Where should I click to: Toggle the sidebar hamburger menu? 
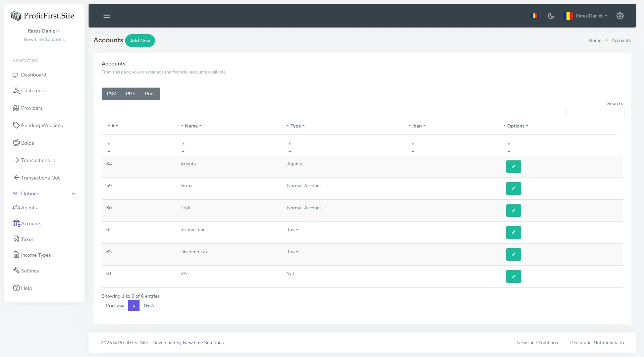coord(107,16)
